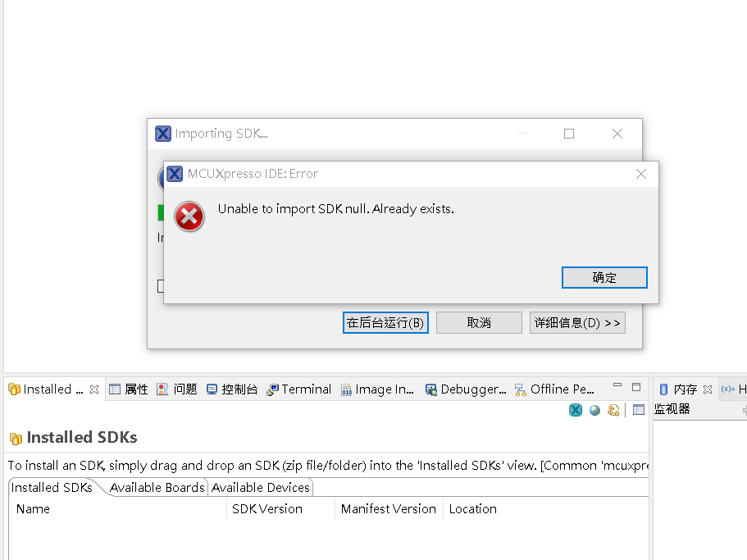Image resolution: width=747 pixels, height=560 pixels.
Task: Switch to Available Boards tab
Action: point(157,488)
